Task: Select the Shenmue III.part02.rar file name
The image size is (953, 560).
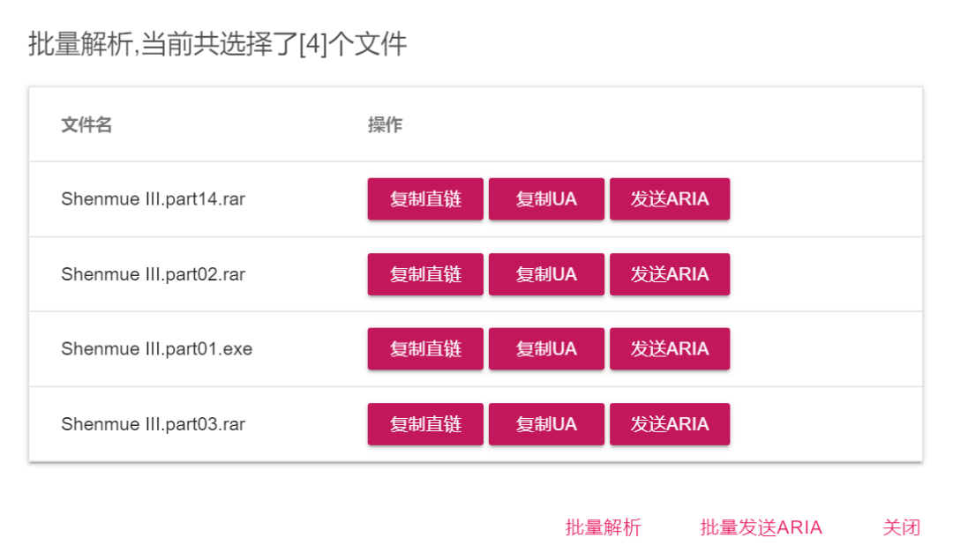Action: pos(153,274)
